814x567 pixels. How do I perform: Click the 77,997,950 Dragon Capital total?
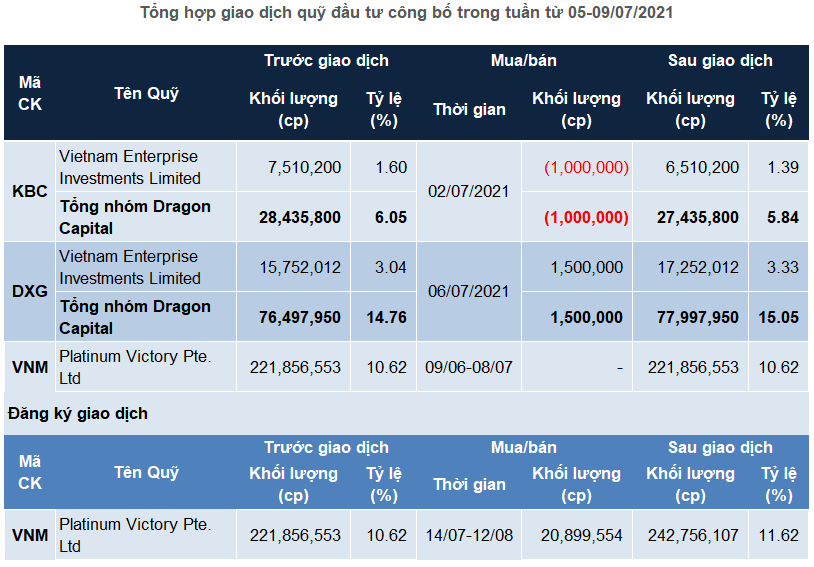692,317
